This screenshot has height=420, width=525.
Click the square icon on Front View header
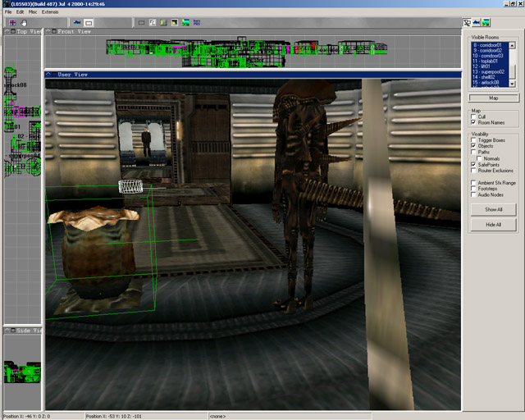54,31
